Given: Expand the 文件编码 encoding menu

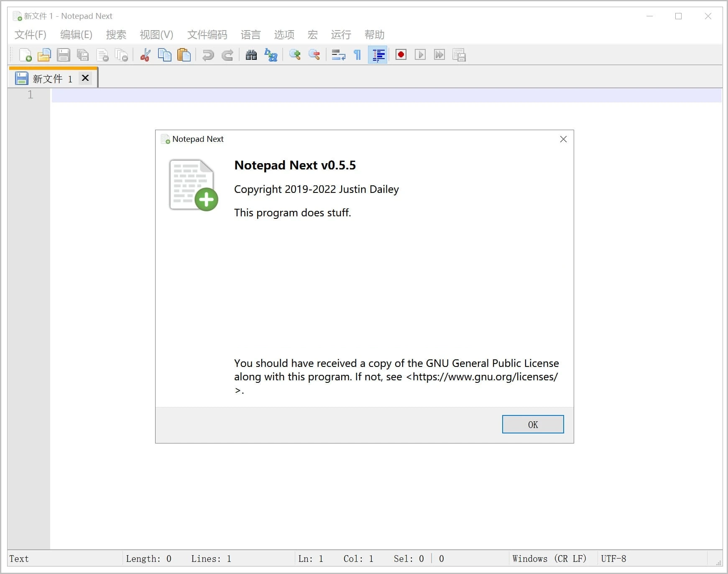Looking at the screenshot, I should click(x=207, y=34).
